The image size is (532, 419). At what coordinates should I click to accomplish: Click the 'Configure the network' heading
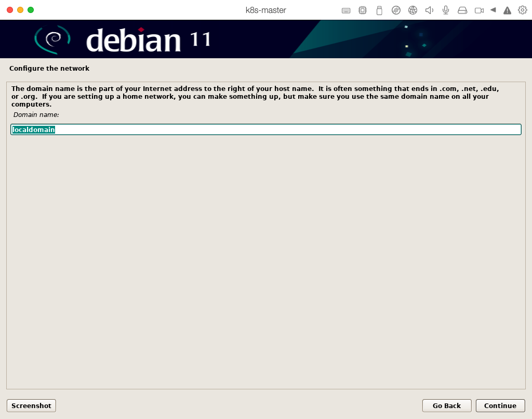coord(49,68)
